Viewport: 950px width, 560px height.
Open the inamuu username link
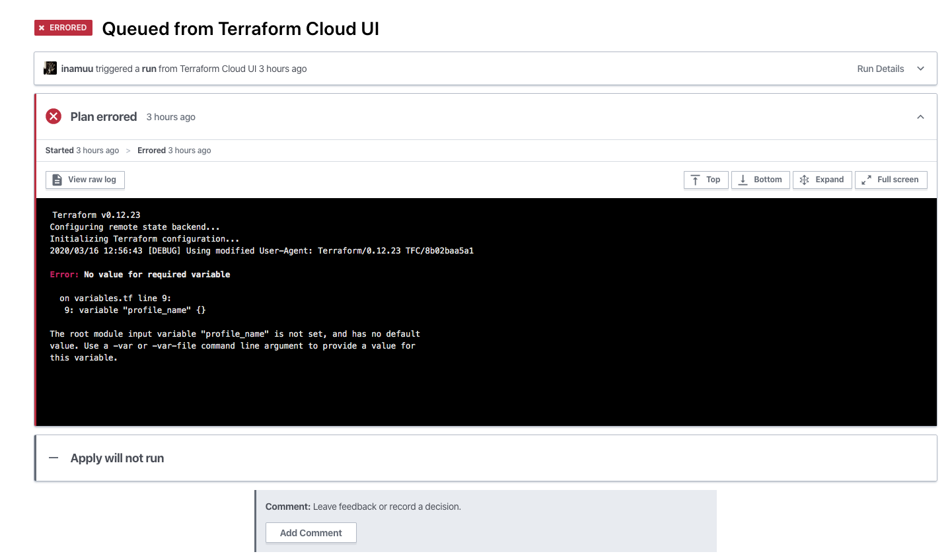point(77,69)
